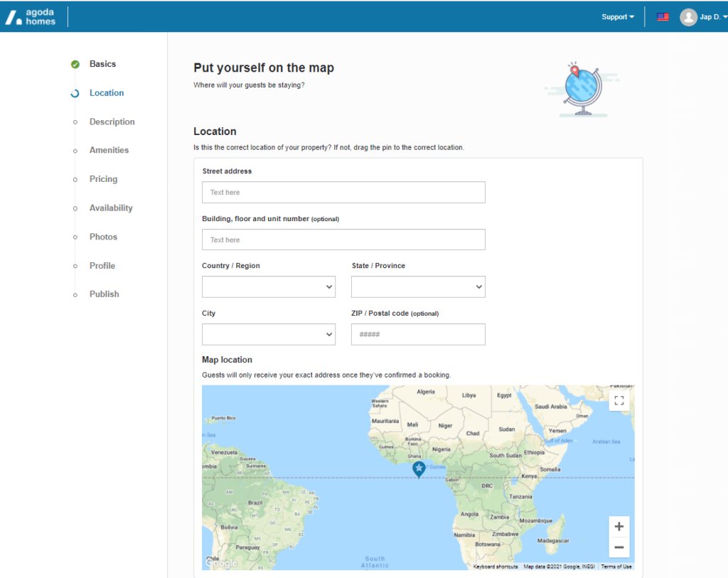Click the zoom out icon on the map
728x578 pixels.
619,547
